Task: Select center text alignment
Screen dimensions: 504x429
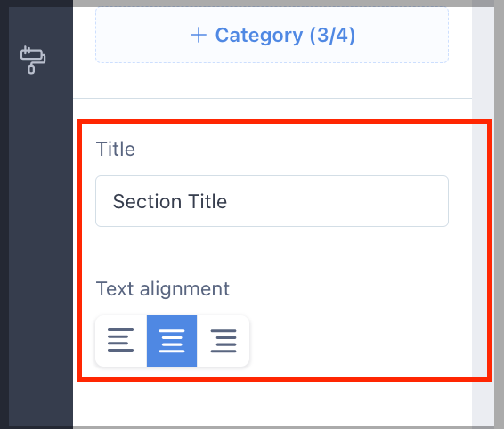Action: tap(172, 340)
